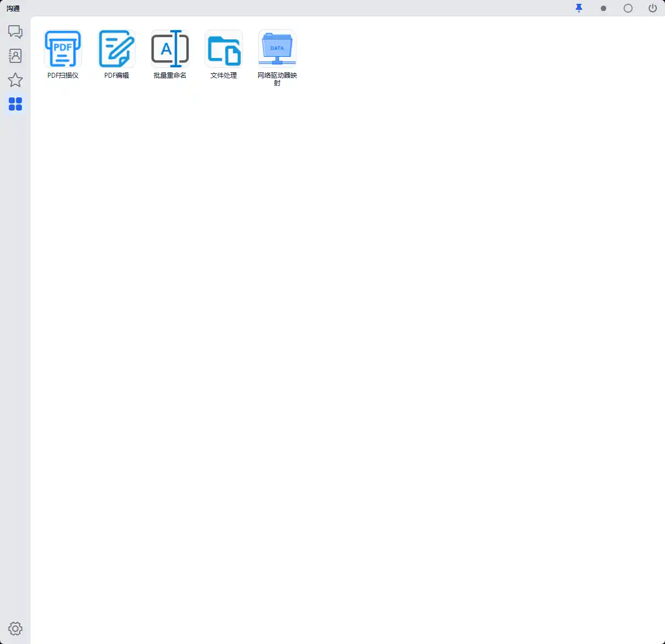
Task: Launch the PDF编辑 editor icon
Action: [116, 49]
